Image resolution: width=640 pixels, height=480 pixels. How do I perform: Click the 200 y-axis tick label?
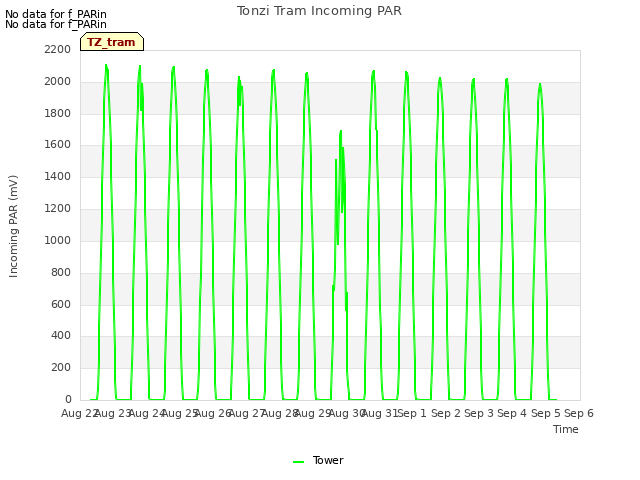[x=61, y=367]
